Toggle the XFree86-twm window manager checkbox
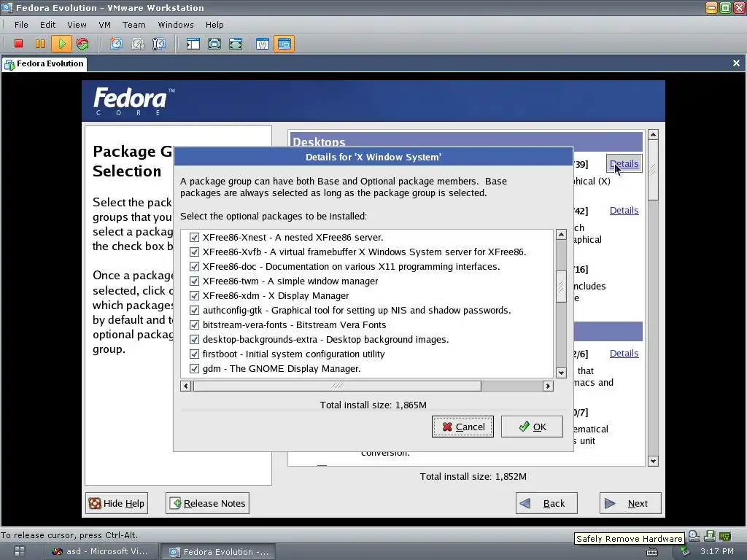Image resolution: width=747 pixels, height=560 pixels. tap(194, 281)
